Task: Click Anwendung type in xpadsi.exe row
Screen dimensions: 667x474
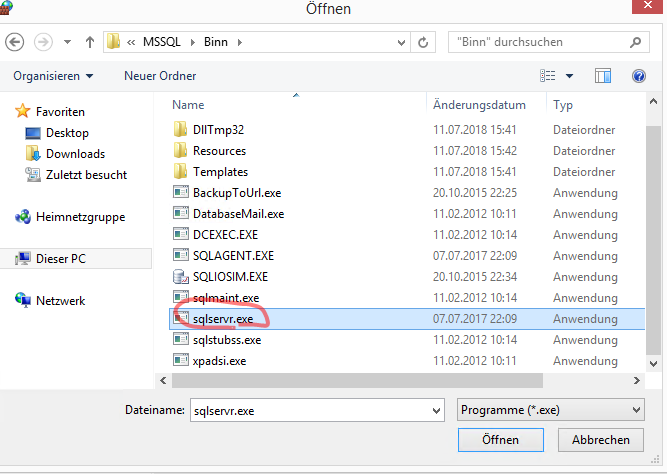Action: (x=585, y=361)
